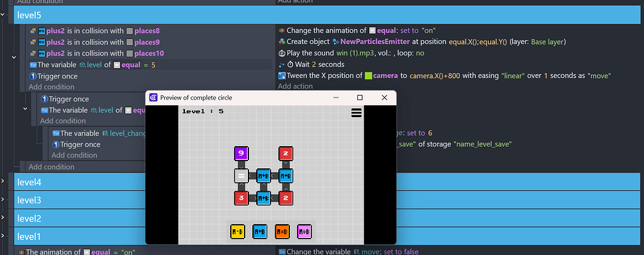
Task: Click the places8 parameter
Action: 147,31
